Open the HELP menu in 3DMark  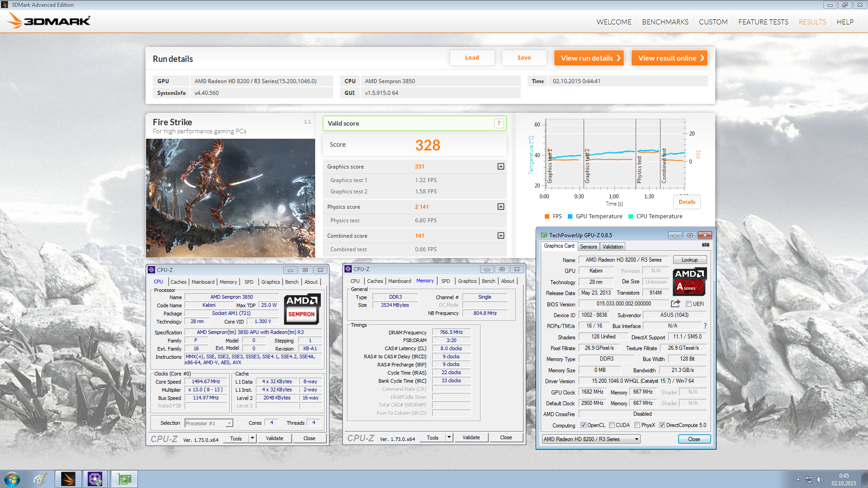click(845, 22)
